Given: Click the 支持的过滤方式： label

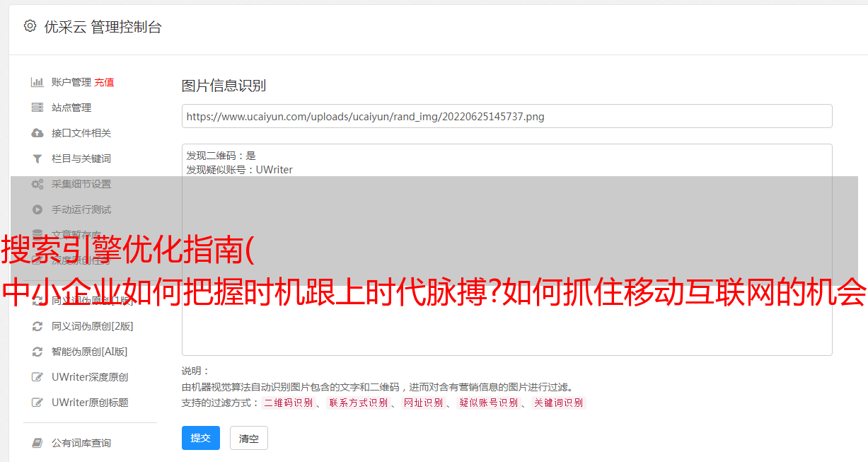Looking at the screenshot, I should pyautogui.click(x=221, y=403).
